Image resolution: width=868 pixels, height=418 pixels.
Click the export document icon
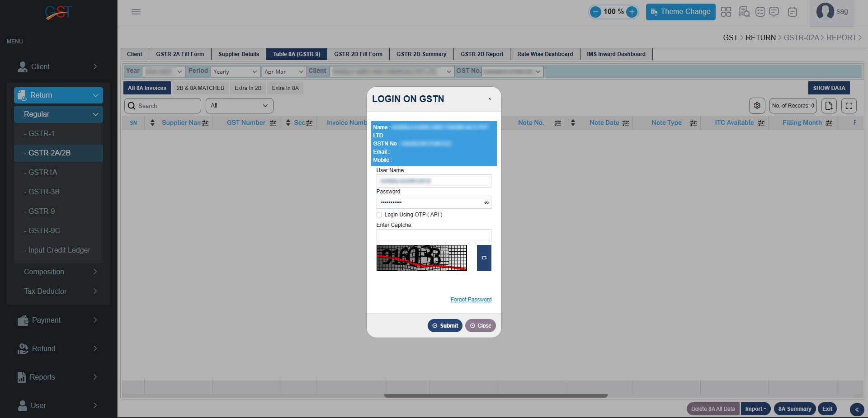[x=829, y=106]
